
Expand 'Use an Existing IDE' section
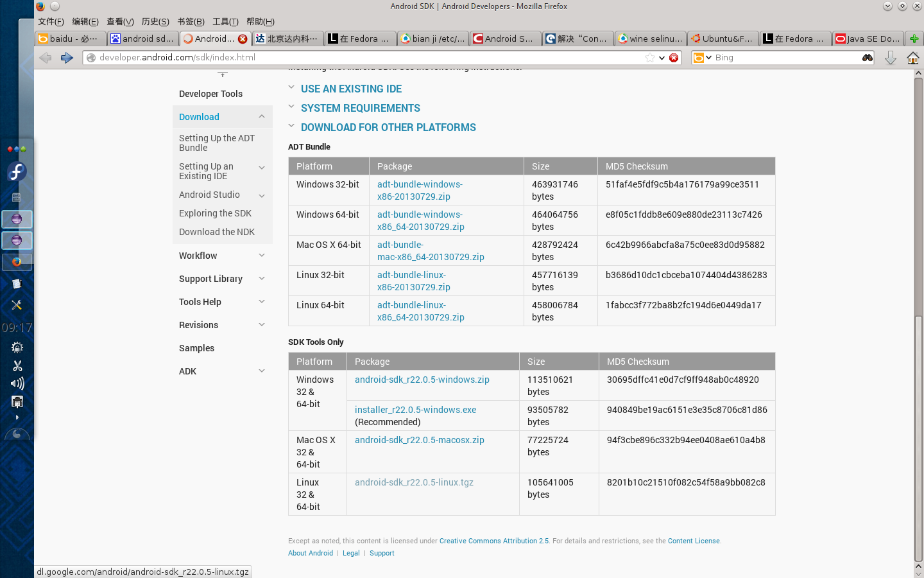coord(351,89)
